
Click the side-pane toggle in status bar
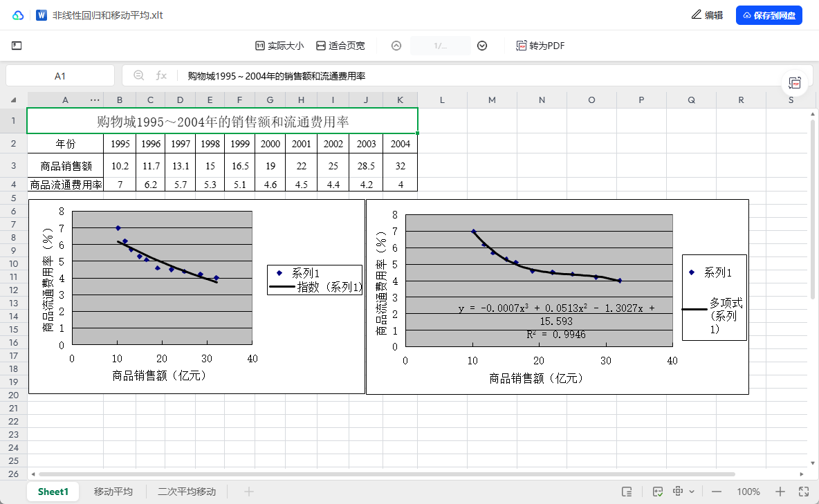pos(627,491)
